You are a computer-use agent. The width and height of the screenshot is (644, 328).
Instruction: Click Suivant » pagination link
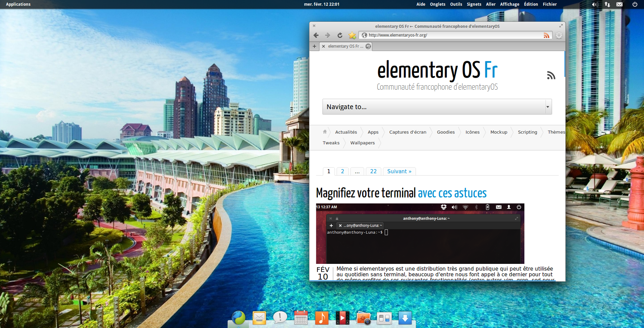(399, 171)
